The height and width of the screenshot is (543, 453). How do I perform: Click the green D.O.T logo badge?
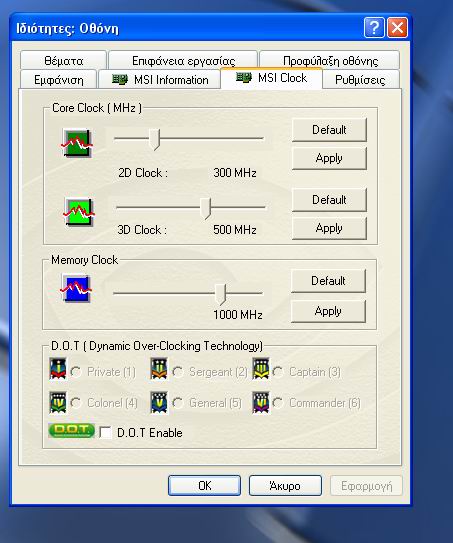point(71,430)
